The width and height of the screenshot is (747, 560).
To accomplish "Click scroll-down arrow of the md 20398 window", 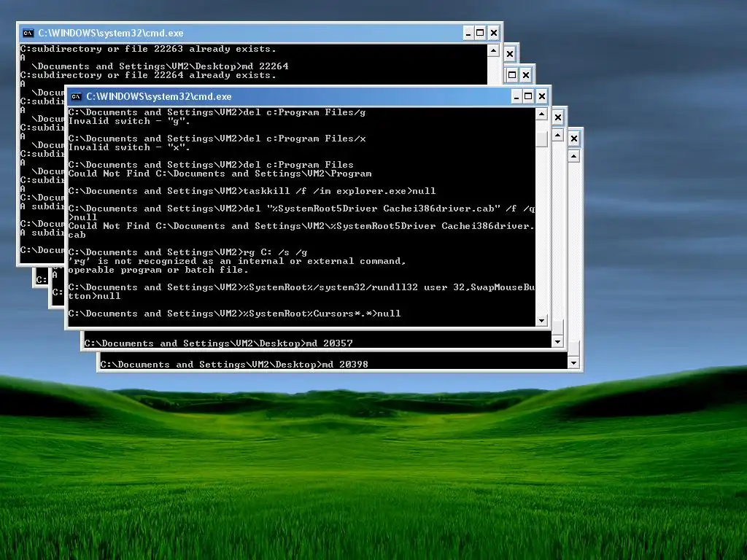I will tap(573, 362).
